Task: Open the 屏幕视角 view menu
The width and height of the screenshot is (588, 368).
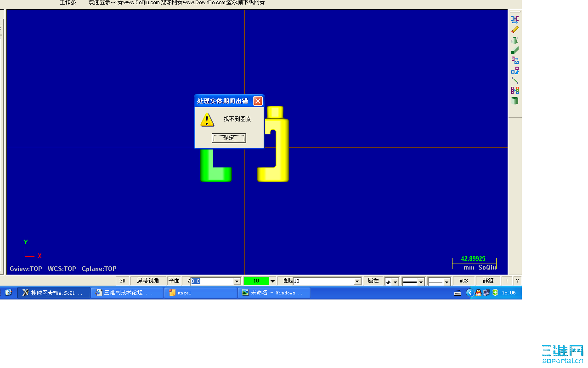Action: tap(148, 281)
